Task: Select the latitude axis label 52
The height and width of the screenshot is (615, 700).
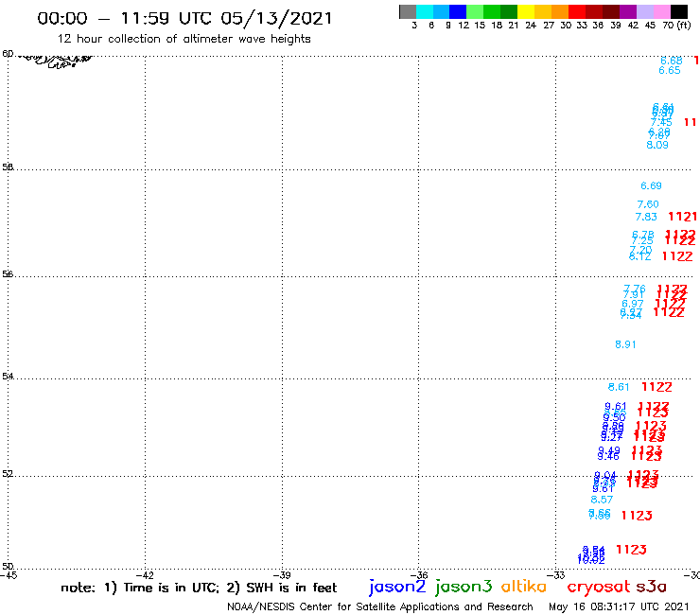Action: [8, 474]
